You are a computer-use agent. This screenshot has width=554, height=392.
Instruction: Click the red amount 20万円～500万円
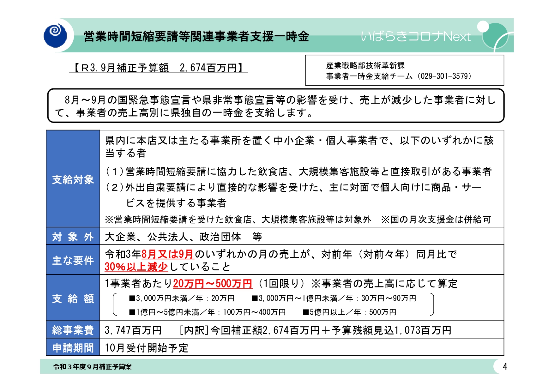coord(213,284)
